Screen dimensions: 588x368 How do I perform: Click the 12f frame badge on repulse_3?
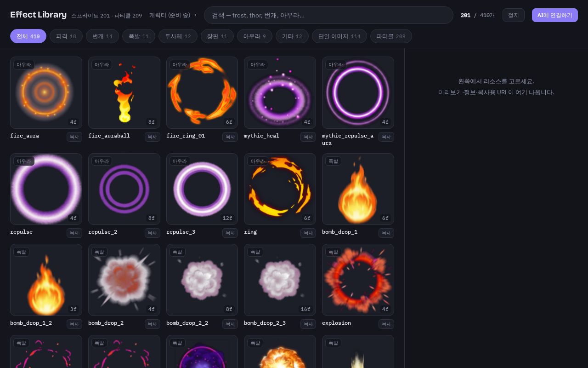228,218
